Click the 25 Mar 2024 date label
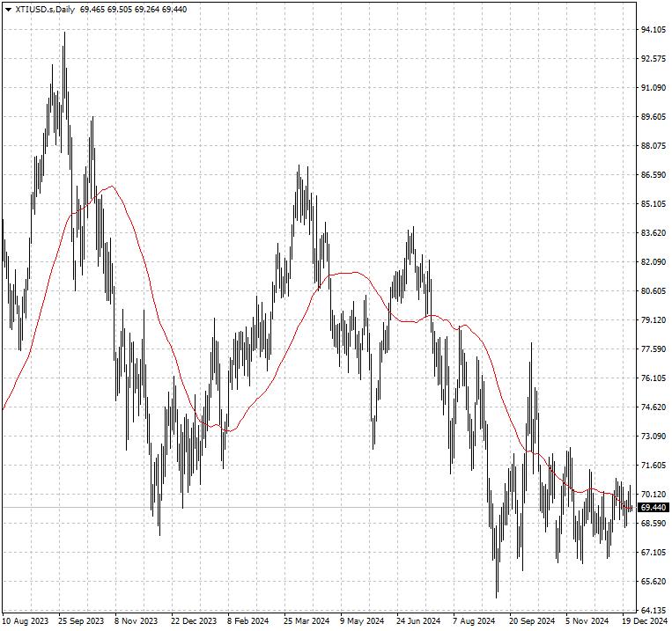 tap(306, 621)
